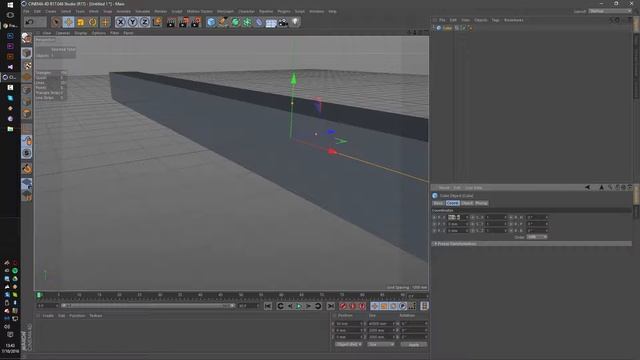Switch to Texture mode in left palette
The image size is (640, 360).
27,65
